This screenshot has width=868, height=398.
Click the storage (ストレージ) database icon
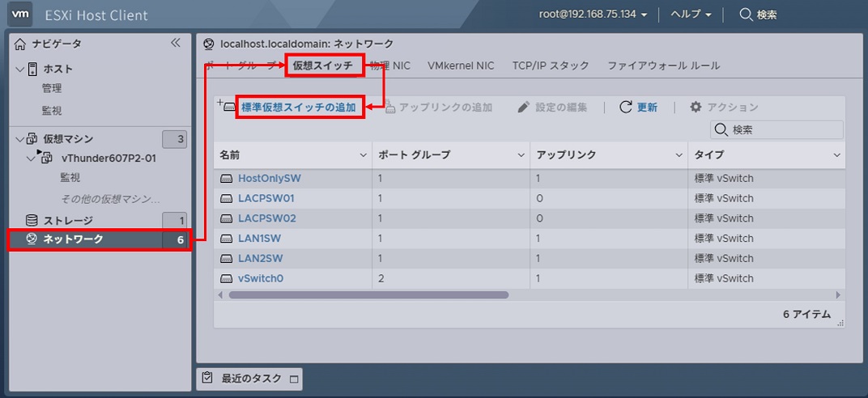[x=32, y=220]
